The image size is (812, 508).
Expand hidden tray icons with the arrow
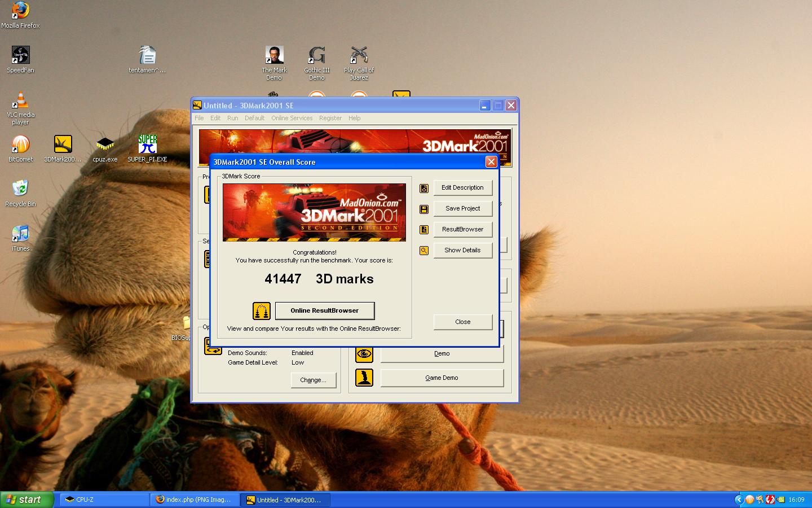(739, 500)
